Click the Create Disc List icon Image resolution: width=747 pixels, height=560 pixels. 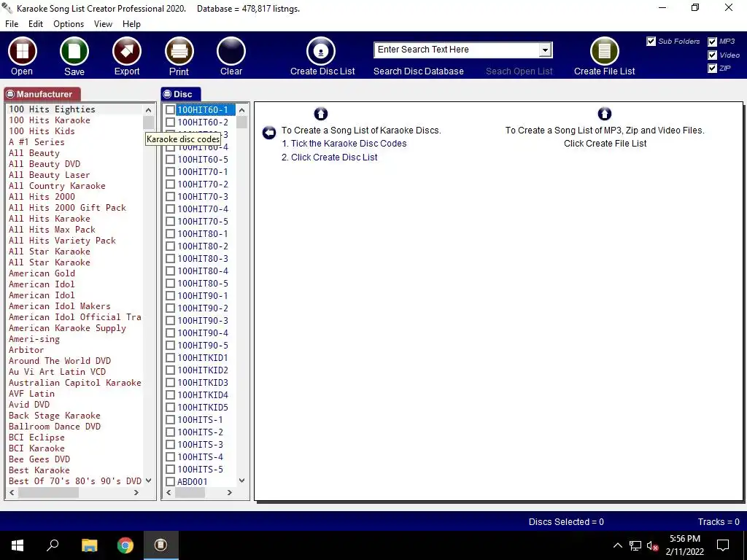point(321,51)
